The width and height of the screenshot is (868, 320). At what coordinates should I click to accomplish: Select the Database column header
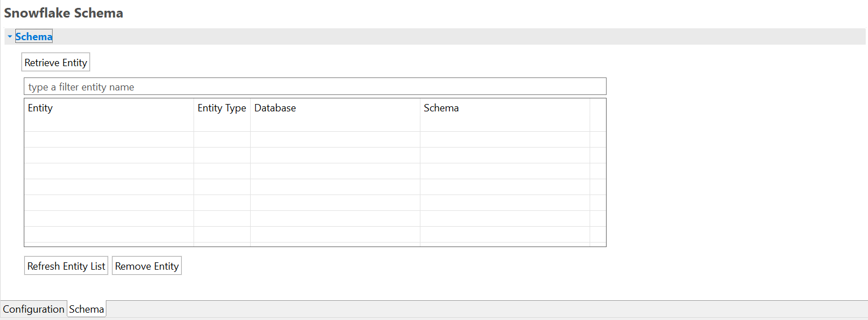click(335, 108)
